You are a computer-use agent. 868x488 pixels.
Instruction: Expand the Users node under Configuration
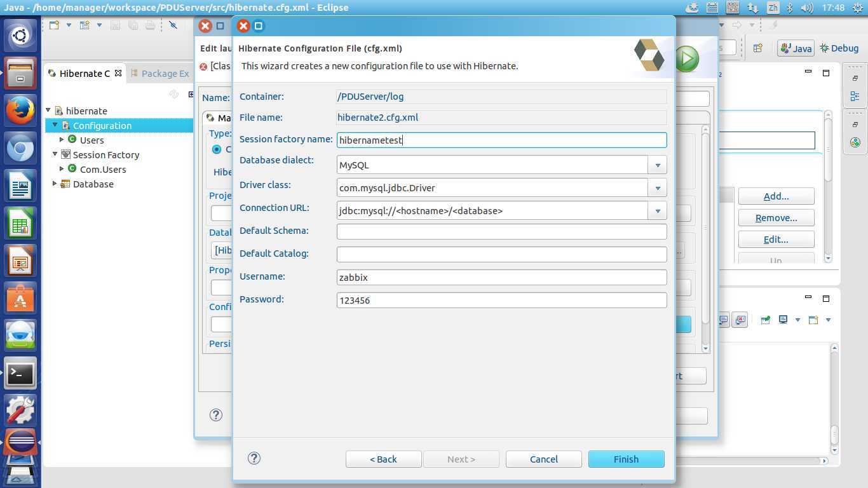tap(62, 140)
